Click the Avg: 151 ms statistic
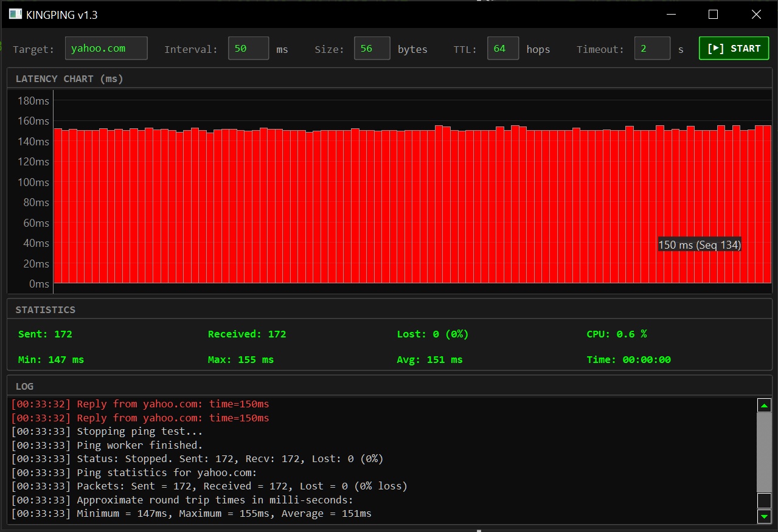Image resolution: width=778 pixels, height=532 pixels. click(x=429, y=360)
